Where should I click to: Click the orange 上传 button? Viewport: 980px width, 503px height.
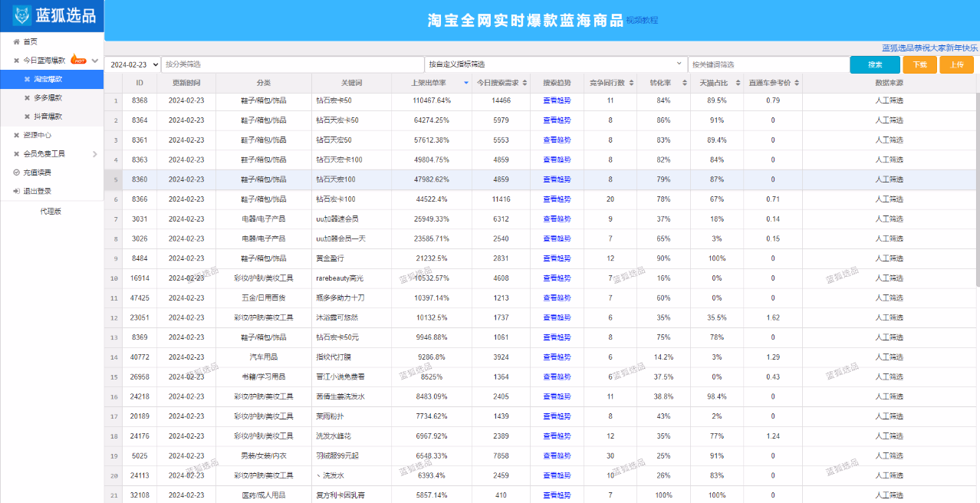(956, 64)
